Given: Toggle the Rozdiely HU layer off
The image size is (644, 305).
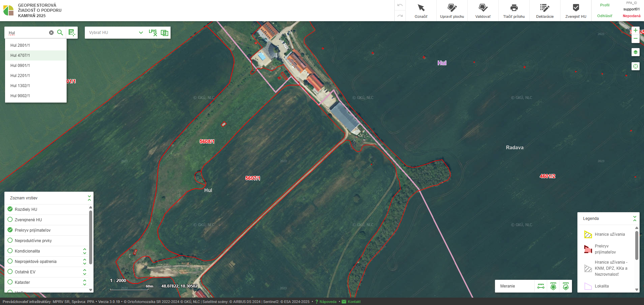Looking at the screenshot, I should click(10, 209).
